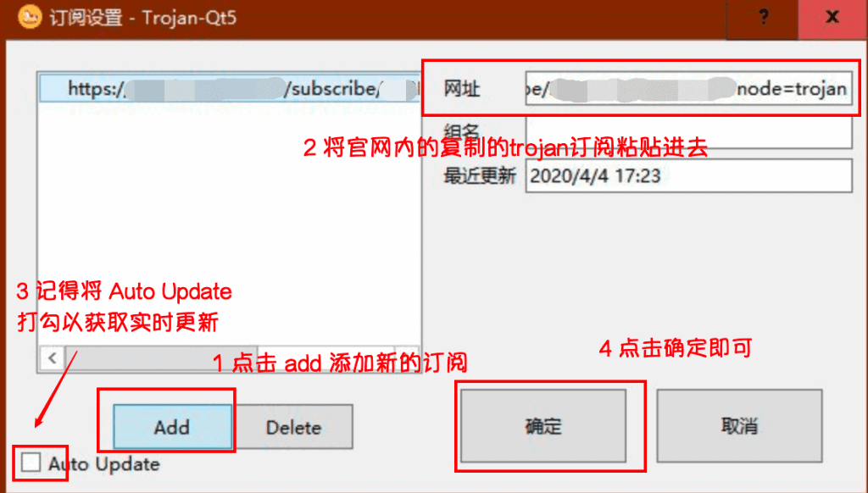Click the right arrow of horizontal scrollbar
This screenshot has height=493, width=868.
pyautogui.click(x=408, y=358)
